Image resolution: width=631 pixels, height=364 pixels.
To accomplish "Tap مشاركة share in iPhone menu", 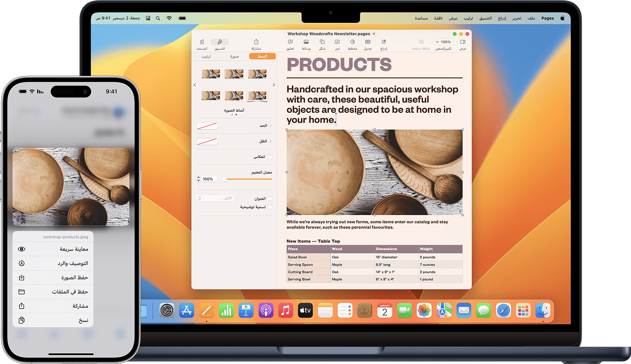I will (x=53, y=306).
